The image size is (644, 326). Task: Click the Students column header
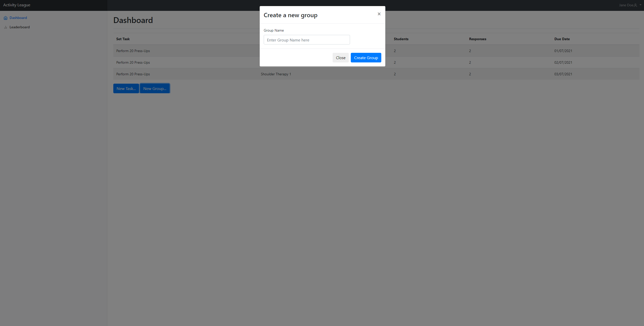pyautogui.click(x=401, y=39)
